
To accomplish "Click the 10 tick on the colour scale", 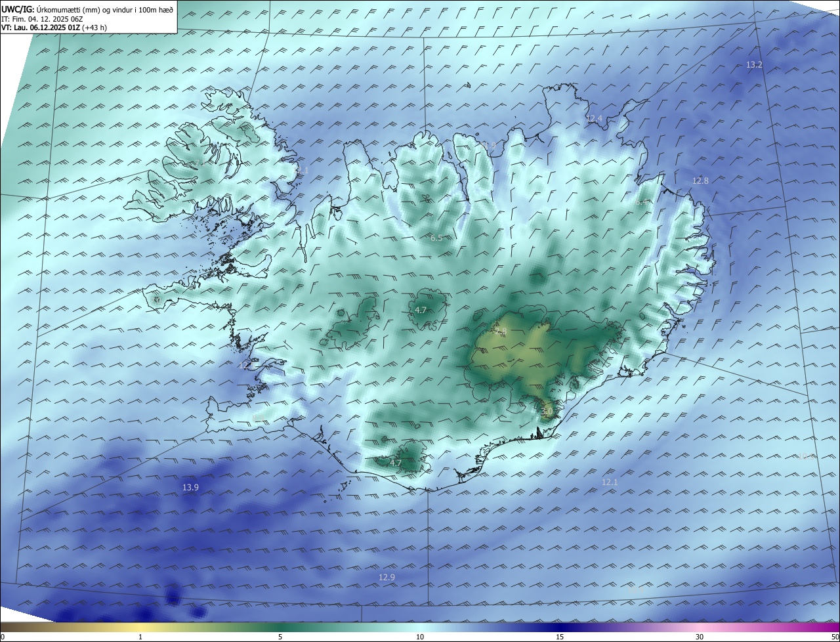I will click(420, 637).
